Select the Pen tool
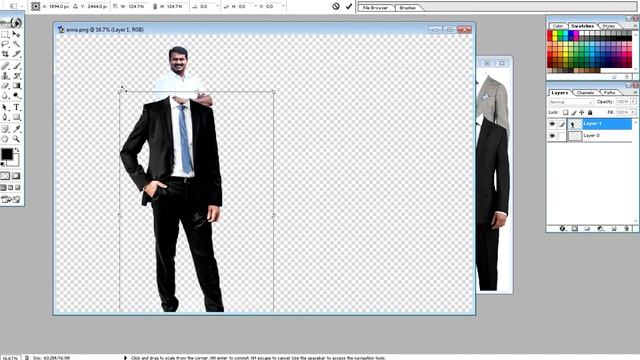This screenshot has width=640, height=360. [5, 117]
